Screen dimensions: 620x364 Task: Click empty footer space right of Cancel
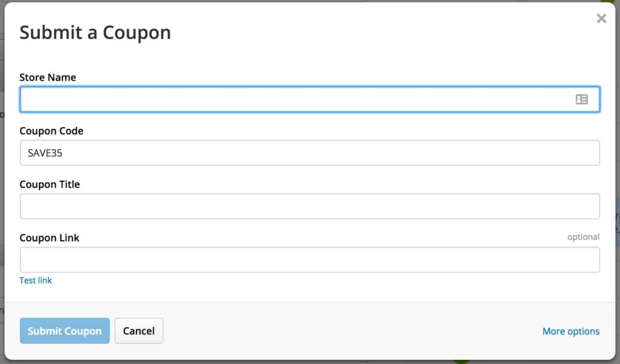pyautogui.click(x=348, y=331)
